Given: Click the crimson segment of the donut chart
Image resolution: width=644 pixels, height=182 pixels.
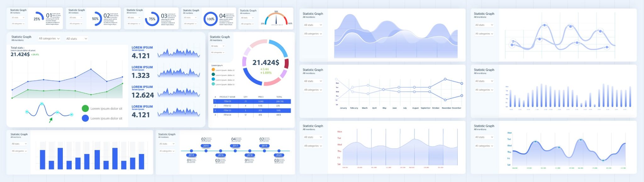Looking at the screenshot, I should click(286, 63).
